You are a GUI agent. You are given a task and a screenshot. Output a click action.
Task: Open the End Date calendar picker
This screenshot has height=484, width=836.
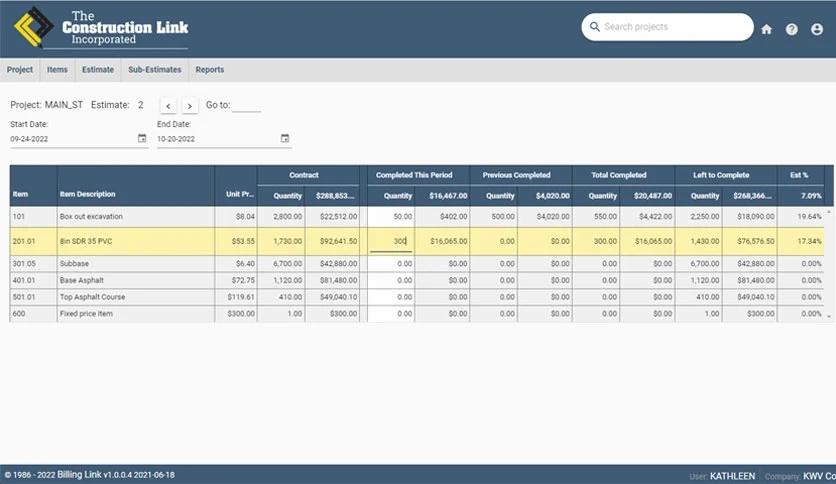pos(285,138)
